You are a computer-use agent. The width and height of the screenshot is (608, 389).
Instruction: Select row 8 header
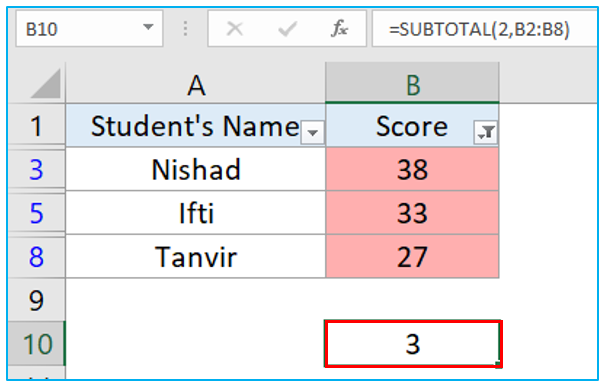pyautogui.click(x=36, y=257)
